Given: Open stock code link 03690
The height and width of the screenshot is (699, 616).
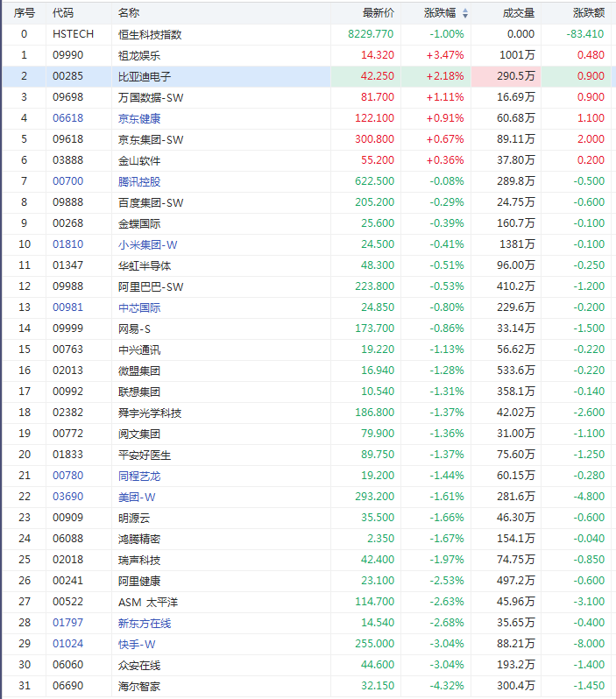Looking at the screenshot, I should coord(67,496).
